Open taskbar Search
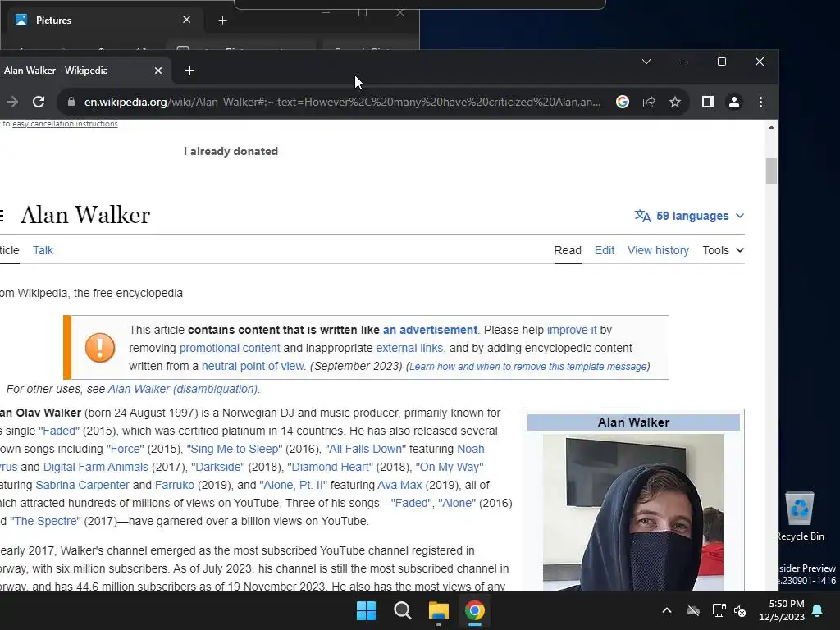 point(402,610)
